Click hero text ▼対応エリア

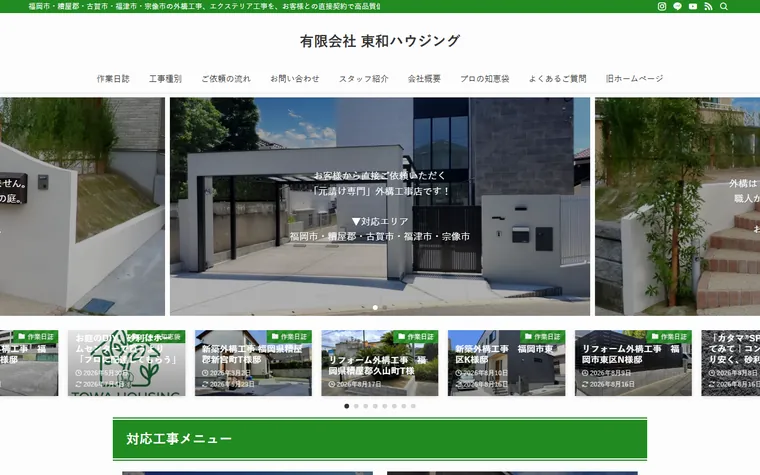coord(380,222)
